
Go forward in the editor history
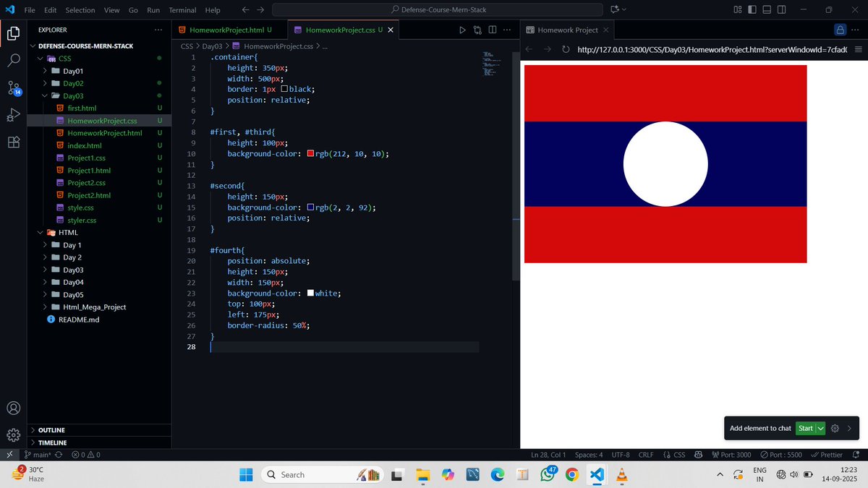click(260, 10)
